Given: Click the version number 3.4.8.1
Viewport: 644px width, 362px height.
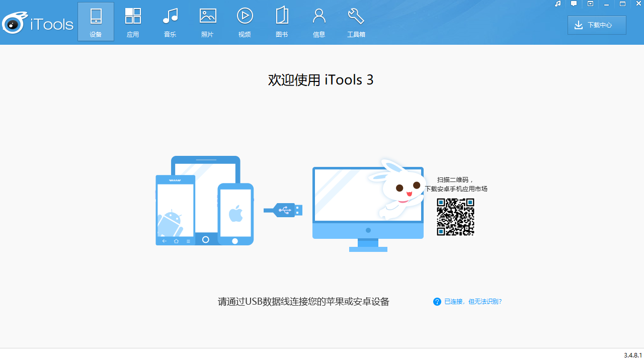Looking at the screenshot, I should (x=633, y=355).
